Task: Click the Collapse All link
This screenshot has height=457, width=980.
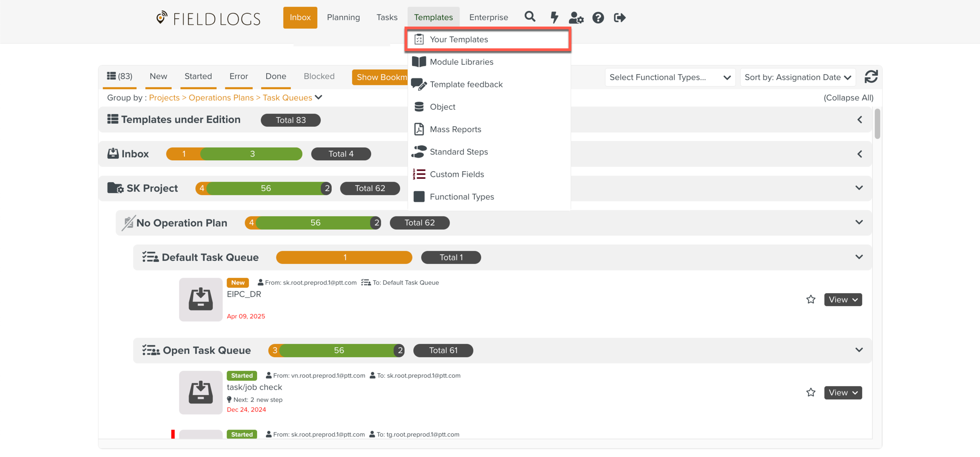Action: point(848,98)
